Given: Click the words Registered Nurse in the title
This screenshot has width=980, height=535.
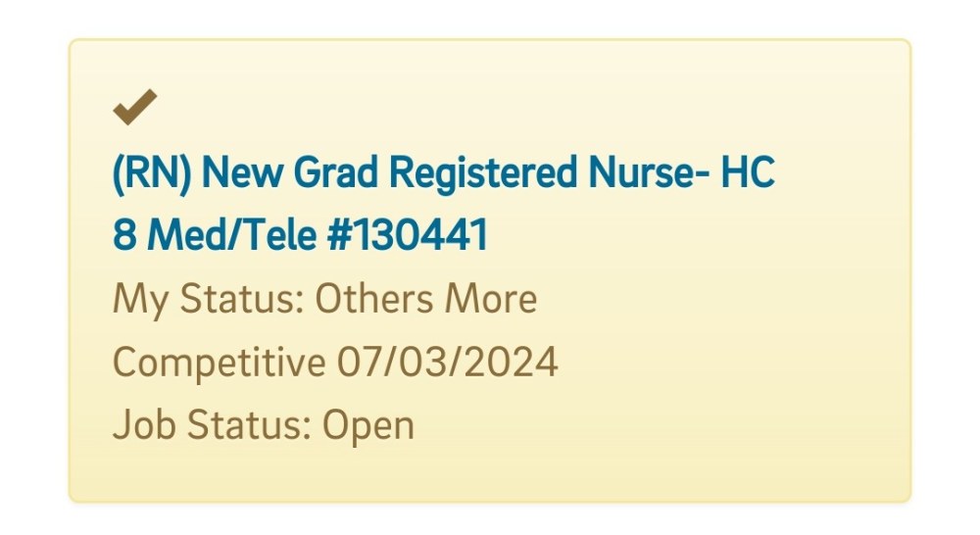Looking at the screenshot, I should 550,172.
